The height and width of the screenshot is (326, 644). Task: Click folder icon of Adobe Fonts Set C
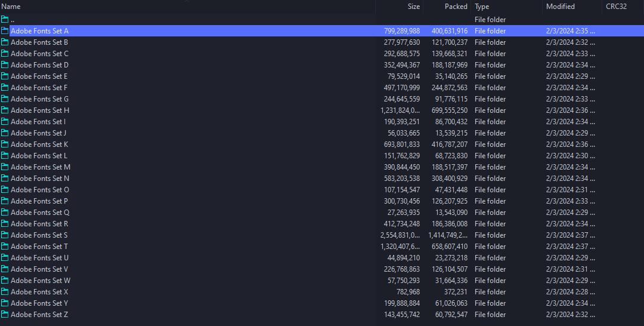[5, 54]
